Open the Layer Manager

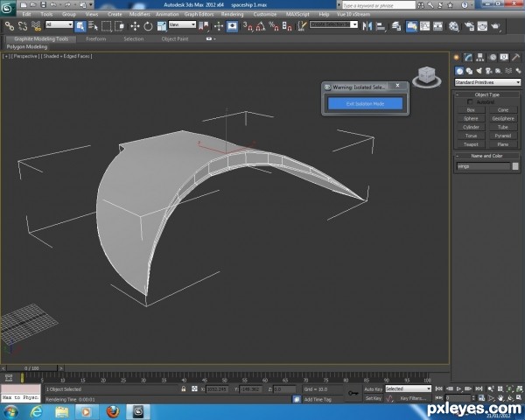point(396,26)
